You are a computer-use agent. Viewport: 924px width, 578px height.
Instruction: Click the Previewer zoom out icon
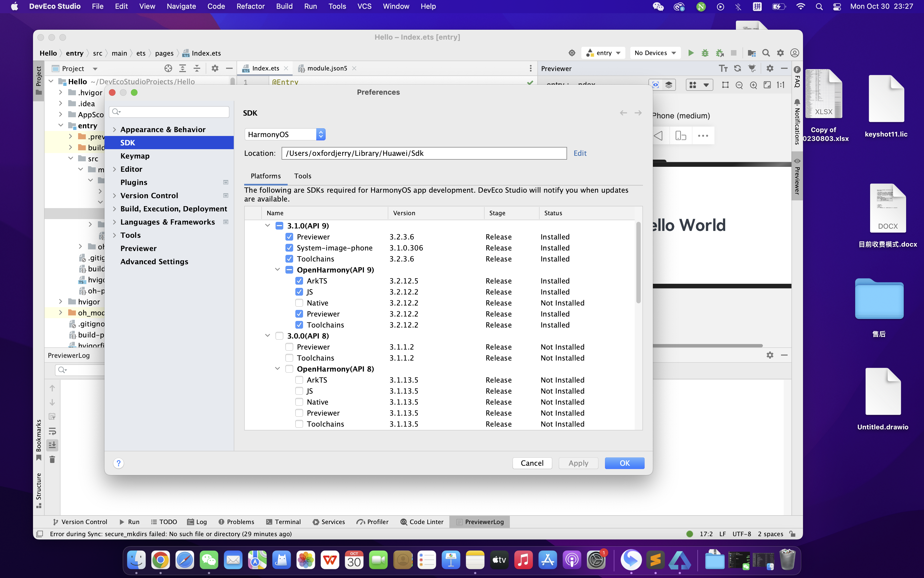coord(739,85)
